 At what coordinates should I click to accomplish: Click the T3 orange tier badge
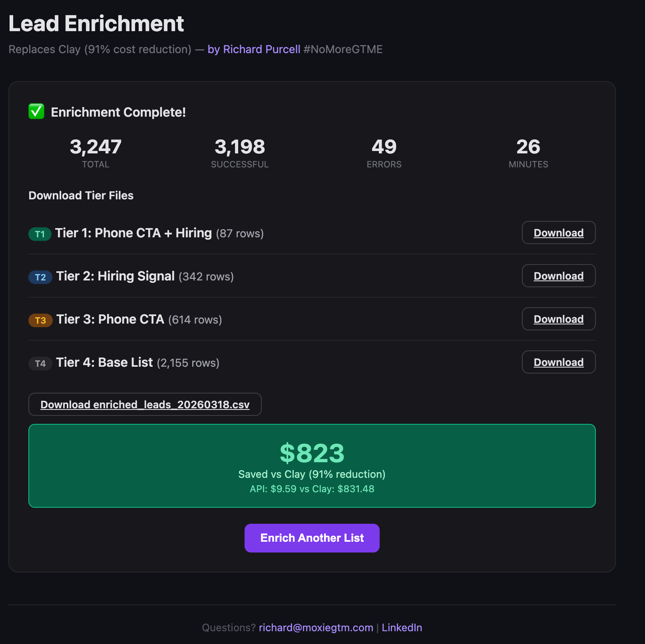coord(40,320)
